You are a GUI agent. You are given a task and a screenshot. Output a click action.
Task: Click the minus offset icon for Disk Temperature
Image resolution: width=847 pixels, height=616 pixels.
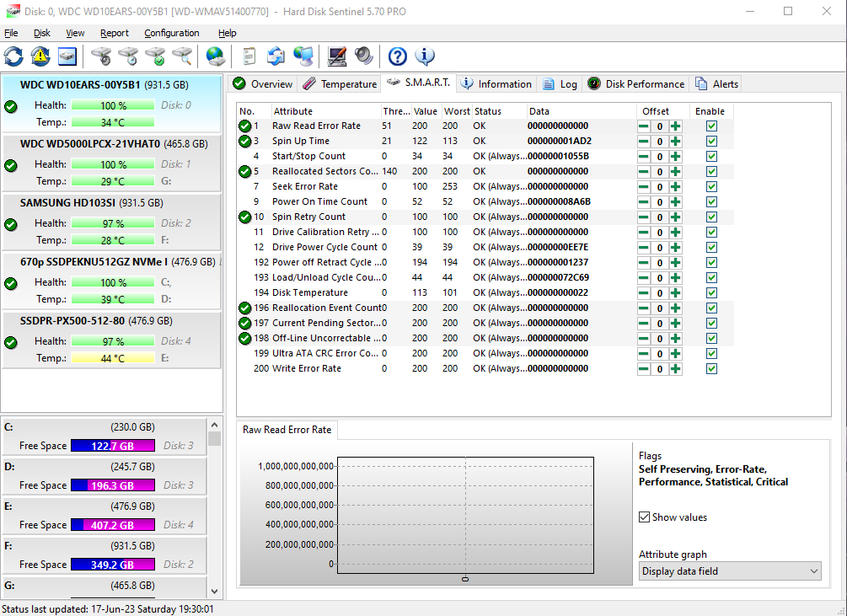coord(643,293)
